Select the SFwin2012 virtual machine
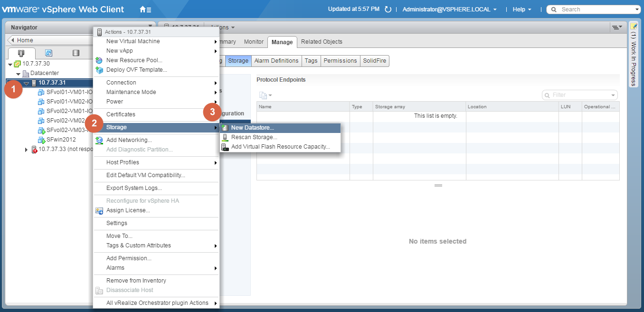The width and height of the screenshot is (644, 312). pos(61,140)
